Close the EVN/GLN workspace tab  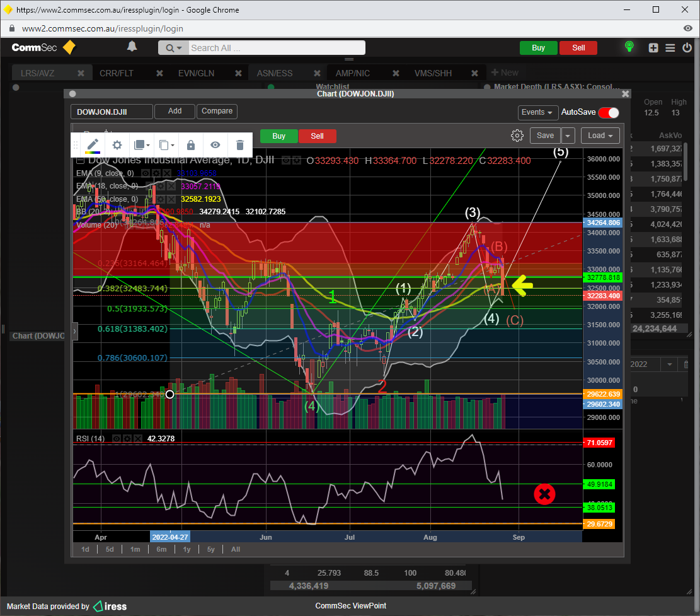[238, 73]
